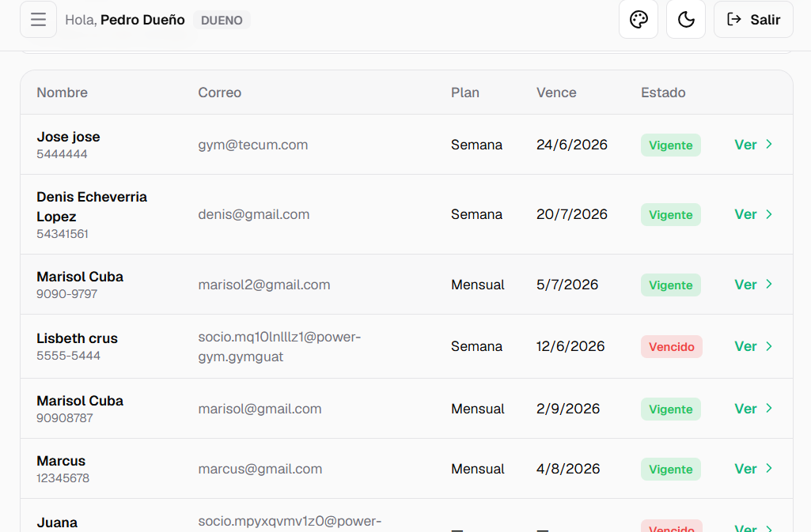Open the color theme palette icon
Screen dimensions: 811x532
639,20
